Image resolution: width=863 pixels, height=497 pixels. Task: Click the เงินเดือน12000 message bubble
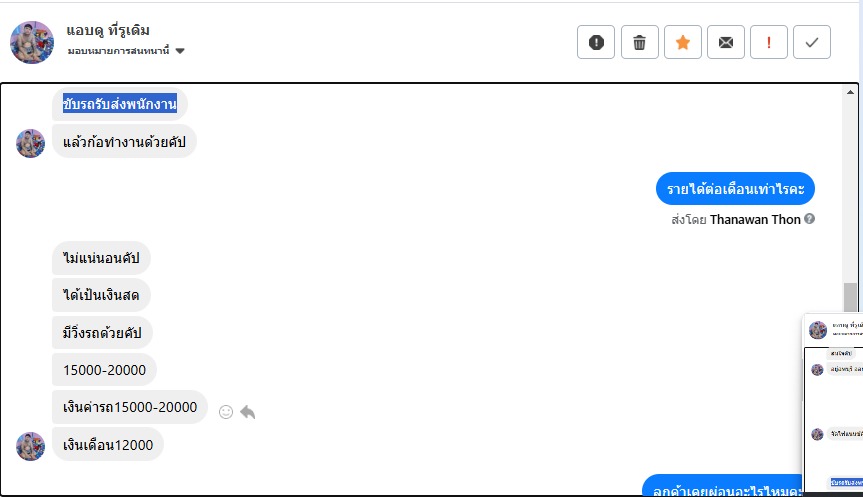point(108,444)
